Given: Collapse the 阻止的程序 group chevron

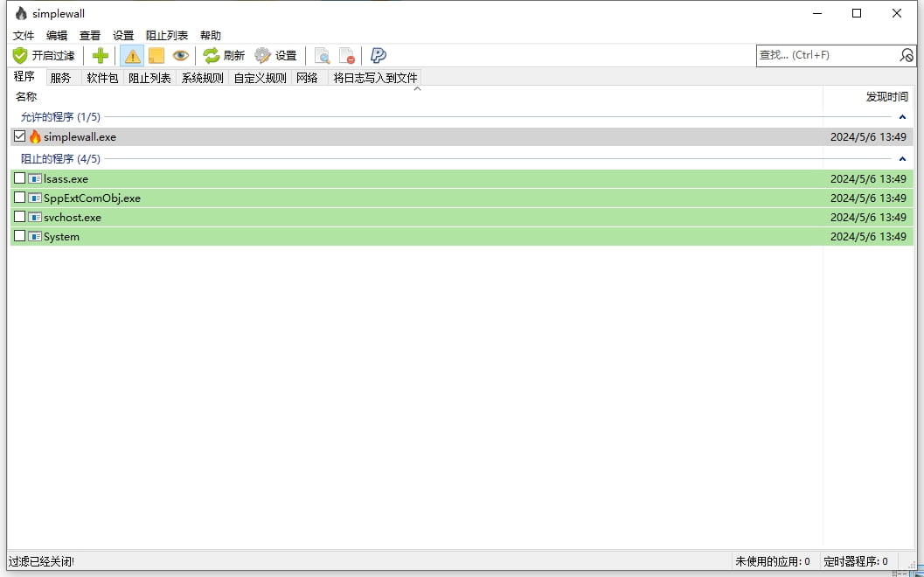Looking at the screenshot, I should (x=902, y=158).
